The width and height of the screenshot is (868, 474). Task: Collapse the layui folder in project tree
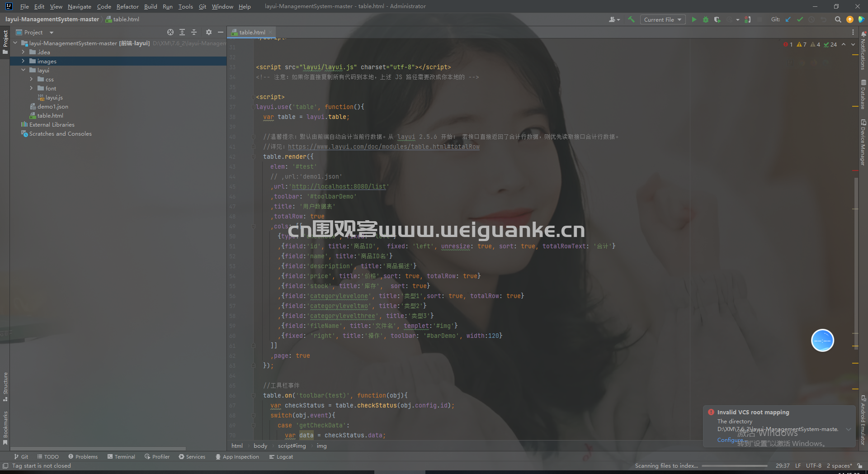coord(23,70)
